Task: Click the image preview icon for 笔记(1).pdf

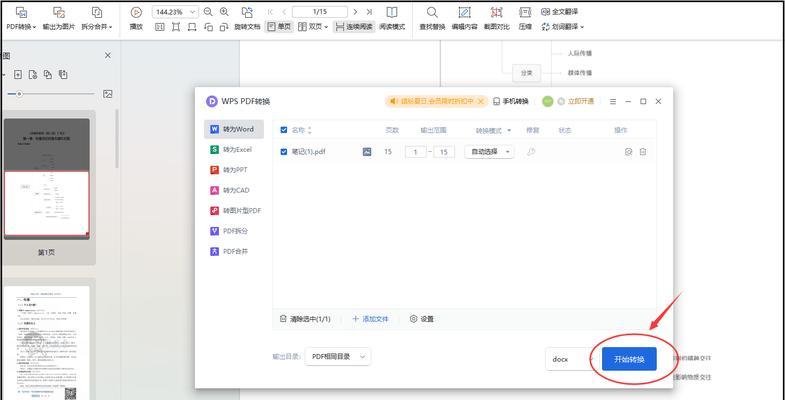Action: coord(367,151)
